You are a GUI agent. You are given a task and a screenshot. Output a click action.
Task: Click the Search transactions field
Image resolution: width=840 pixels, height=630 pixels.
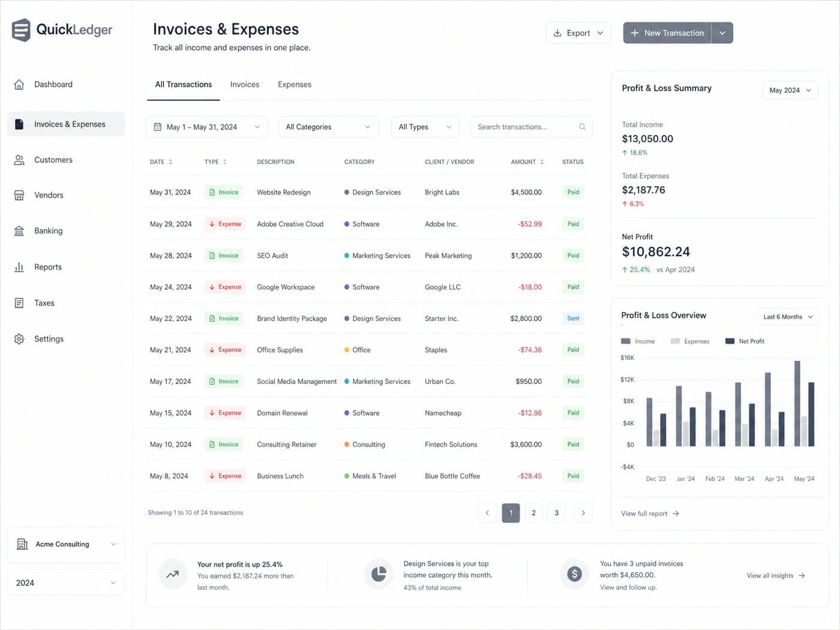pos(532,127)
